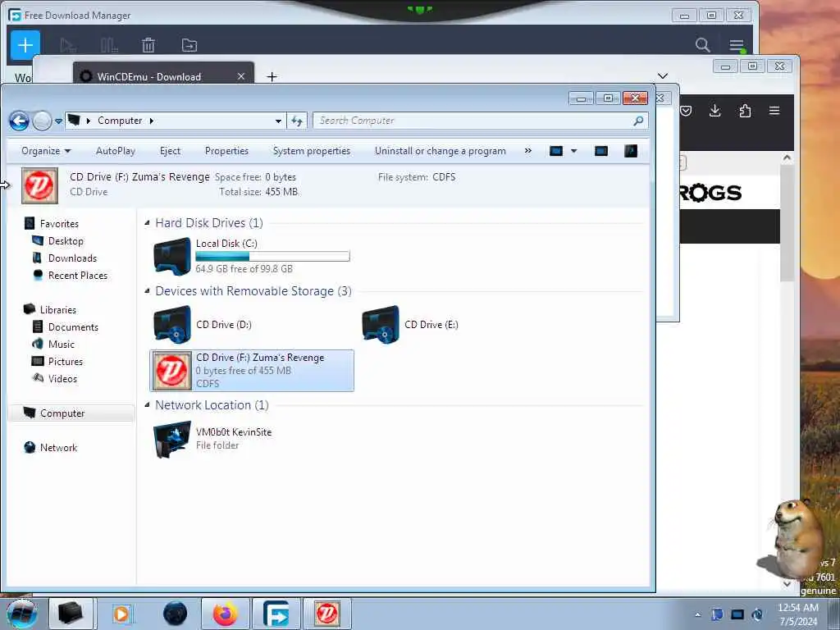Open the Windows Start orb
This screenshot has height=630, width=840.
click(21, 614)
